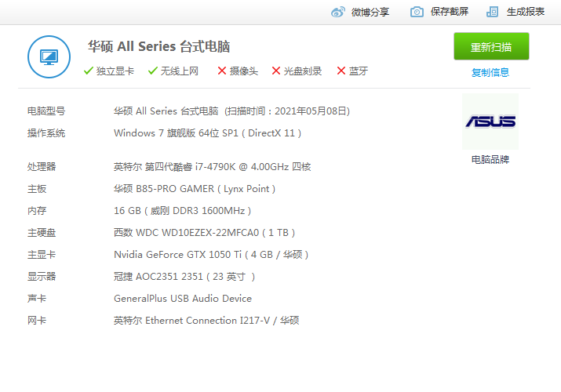
Task: Click the 主板 row label
Action: click(x=37, y=189)
